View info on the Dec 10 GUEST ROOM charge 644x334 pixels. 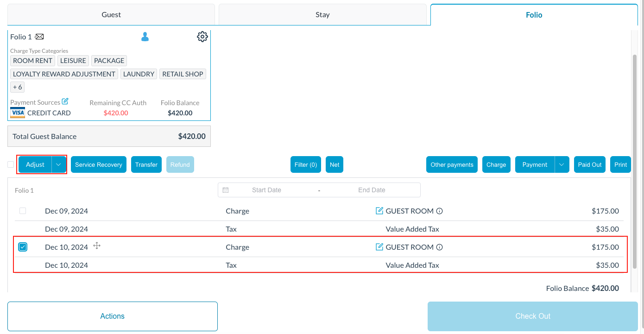point(438,247)
